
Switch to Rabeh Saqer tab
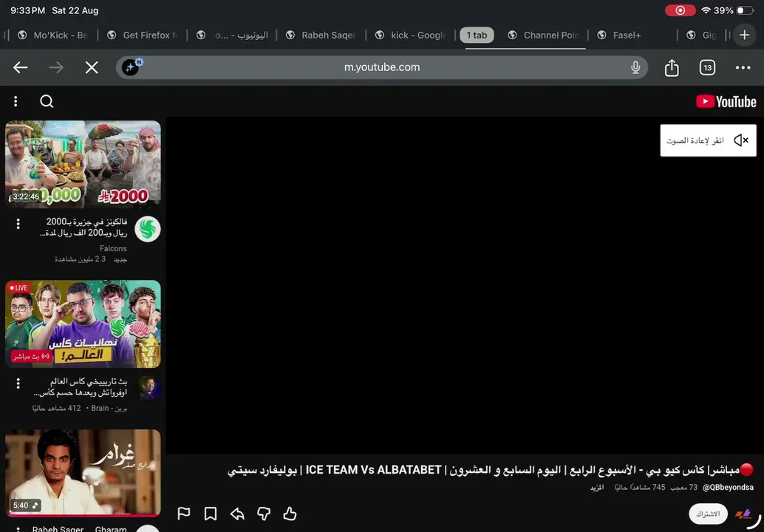[321, 35]
